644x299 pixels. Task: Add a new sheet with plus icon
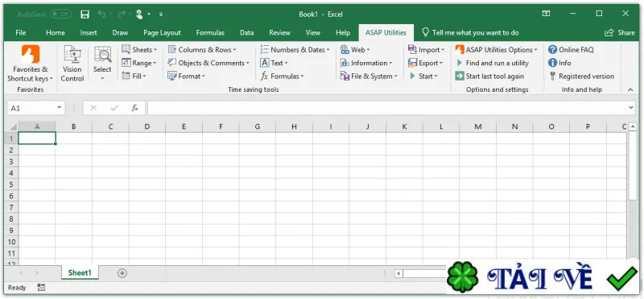click(122, 272)
